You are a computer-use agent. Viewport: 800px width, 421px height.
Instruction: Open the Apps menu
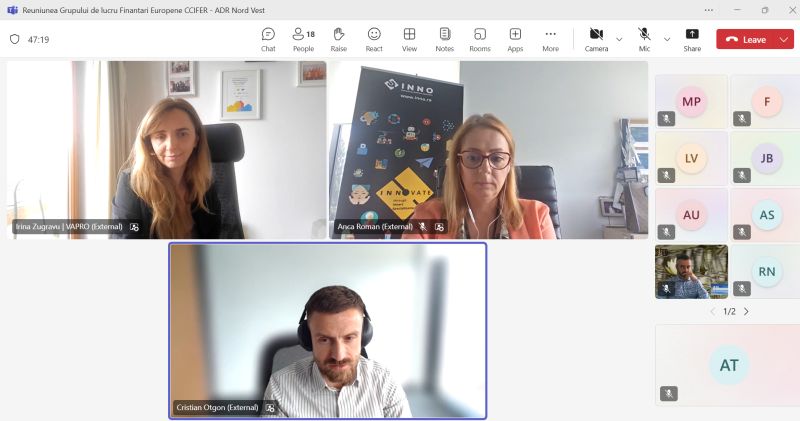point(515,39)
